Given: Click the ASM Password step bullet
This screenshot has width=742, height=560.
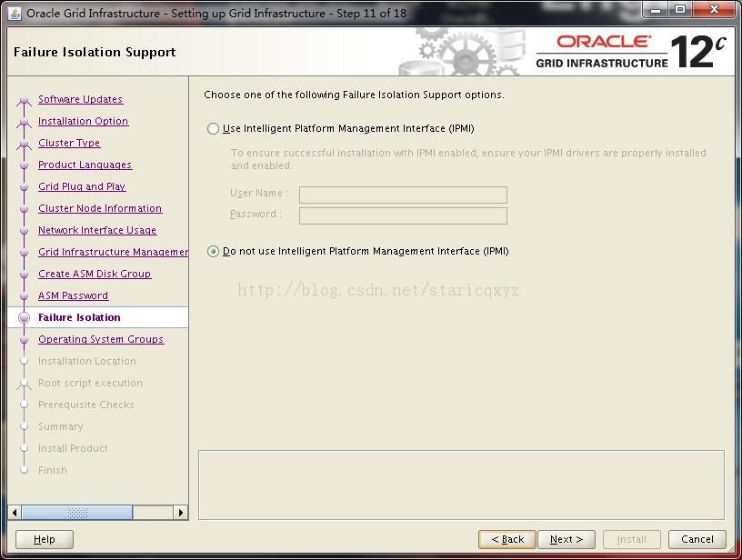Looking at the screenshot, I should pos(25,296).
